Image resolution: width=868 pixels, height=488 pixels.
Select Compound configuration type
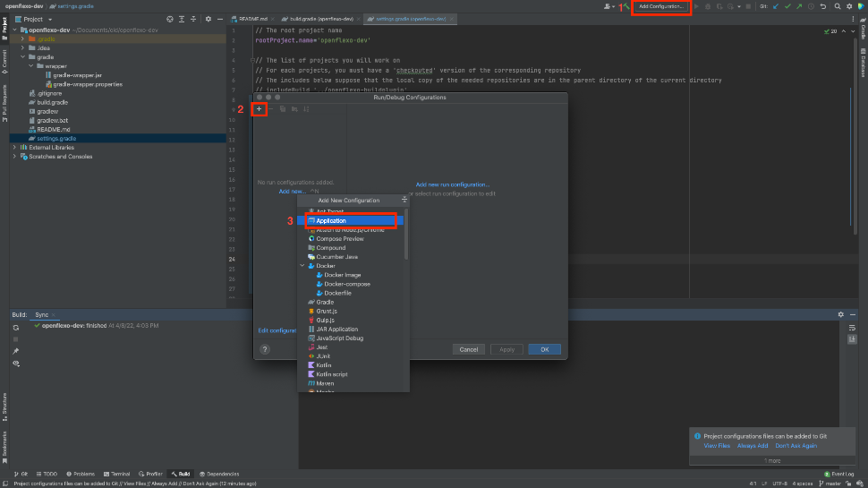(330, 248)
